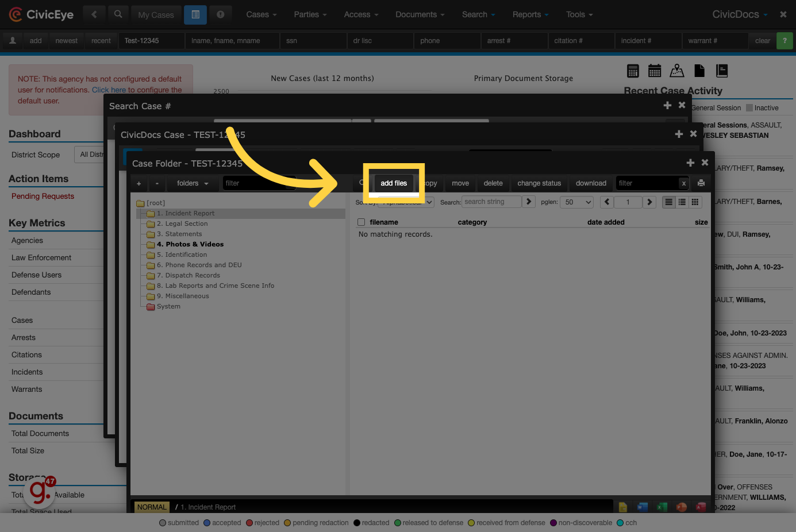The height and width of the screenshot is (532, 796).
Task: Click the search string input field
Action: coord(492,202)
